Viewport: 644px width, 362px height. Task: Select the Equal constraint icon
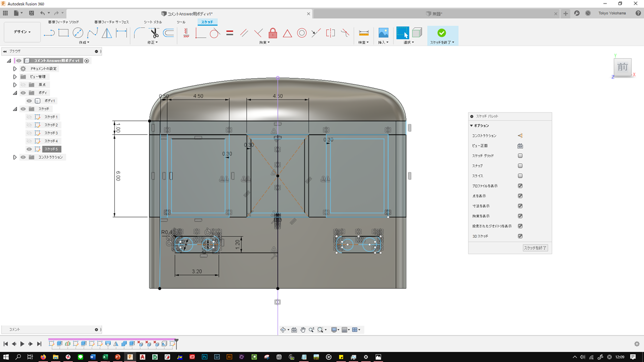[x=229, y=33]
